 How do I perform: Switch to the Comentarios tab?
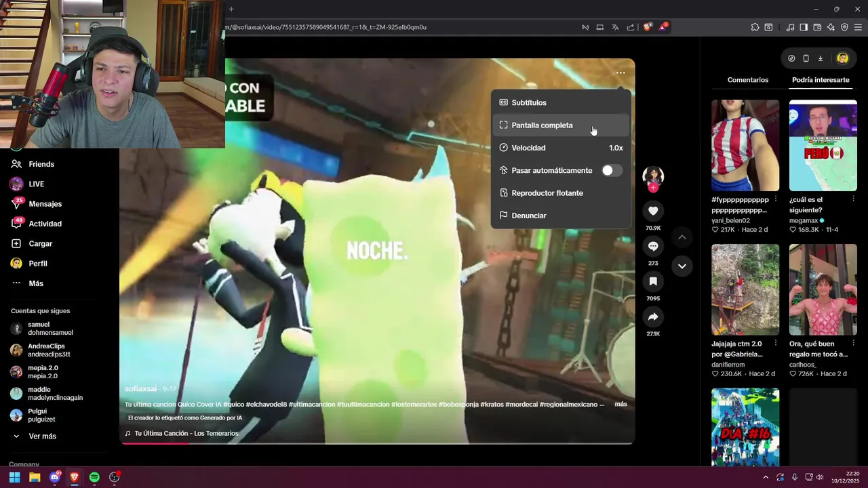[748, 80]
